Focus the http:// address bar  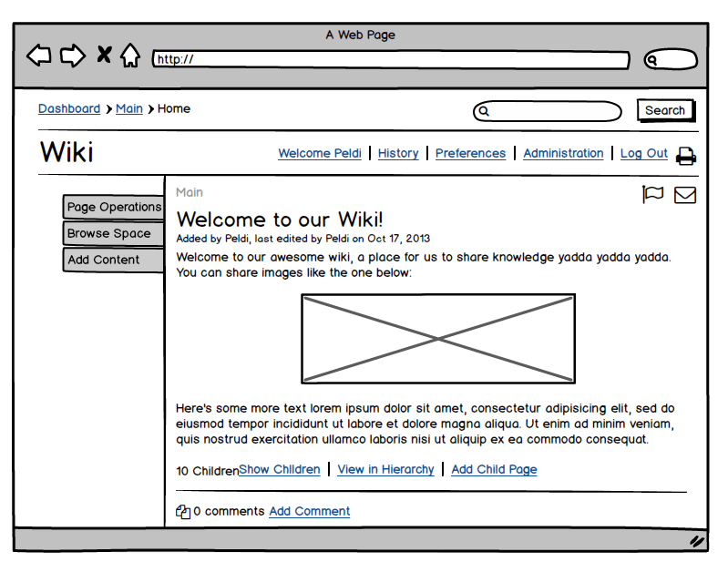[x=391, y=60]
